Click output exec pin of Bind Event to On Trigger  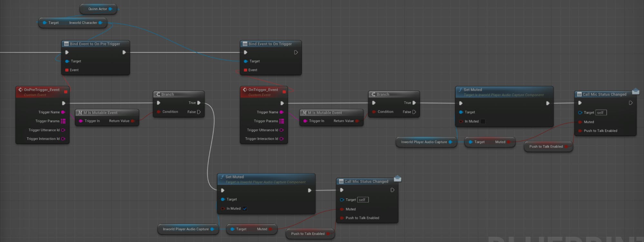tap(296, 52)
